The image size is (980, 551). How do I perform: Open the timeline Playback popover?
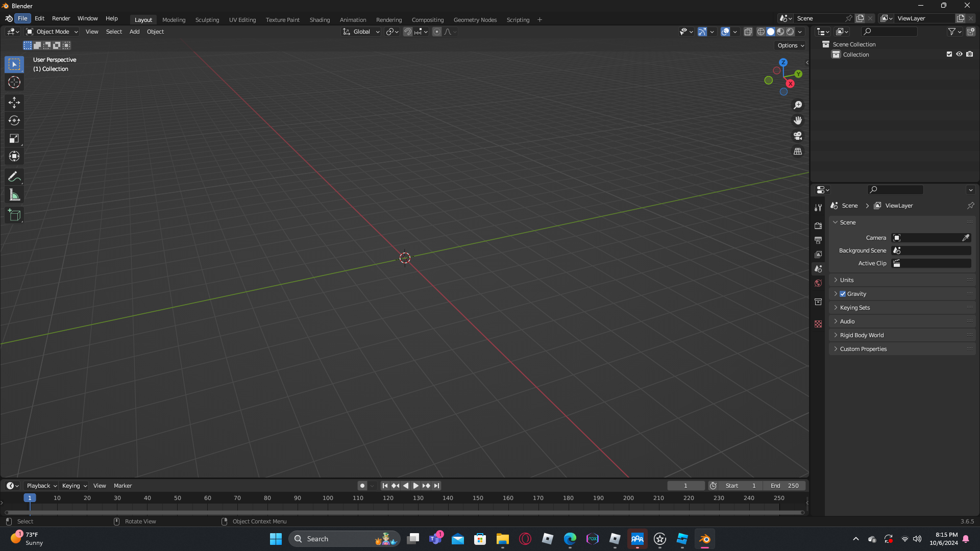[x=41, y=486]
